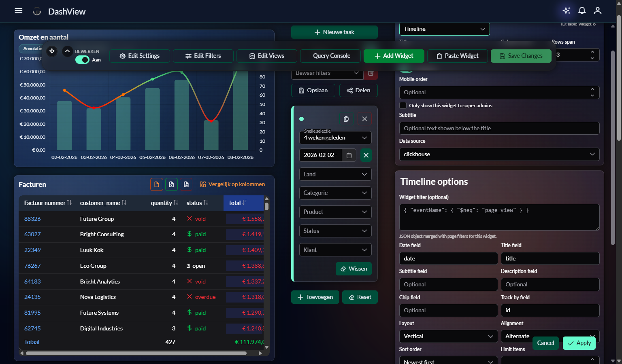Turn off the BEWERKEN edit toggle
The image size is (622, 364).
pos(82,59)
